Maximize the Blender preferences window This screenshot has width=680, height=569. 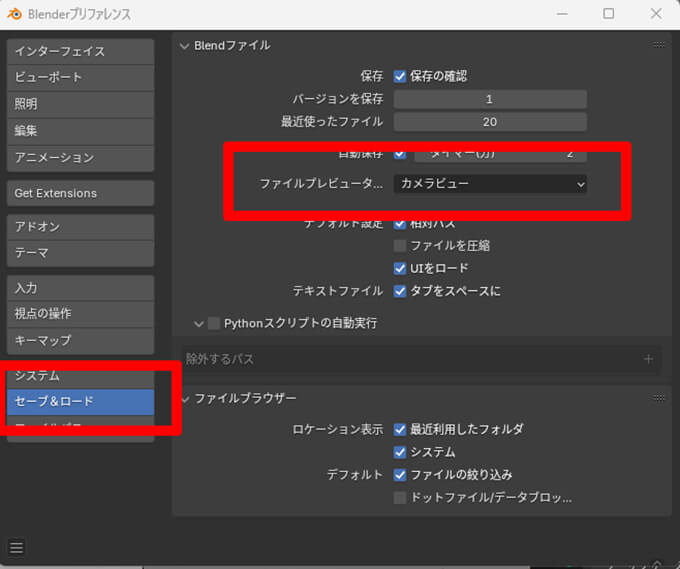[608, 14]
